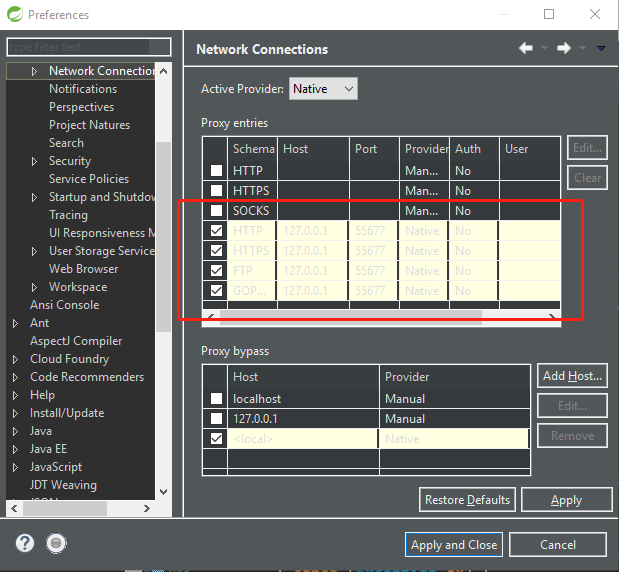The image size is (619, 572).
Task: Open the preferences view menu triangle
Action: point(601,48)
